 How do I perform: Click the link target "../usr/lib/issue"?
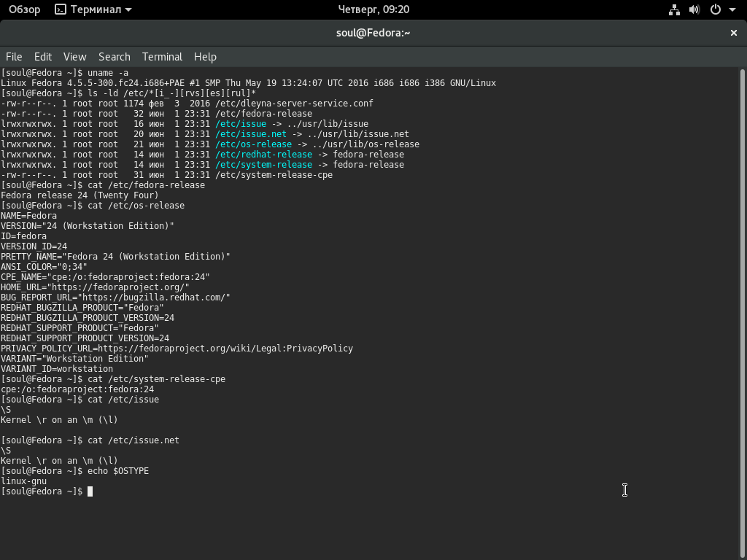click(328, 124)
